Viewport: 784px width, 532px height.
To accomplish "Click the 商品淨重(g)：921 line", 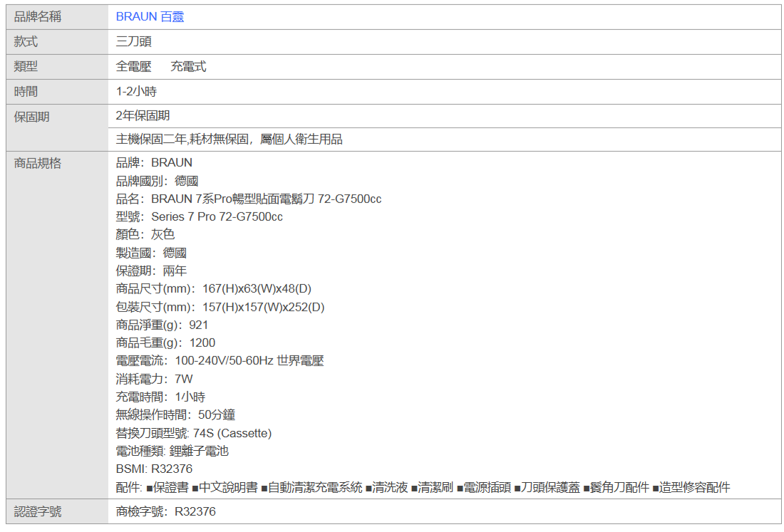I will pos(162,325).
